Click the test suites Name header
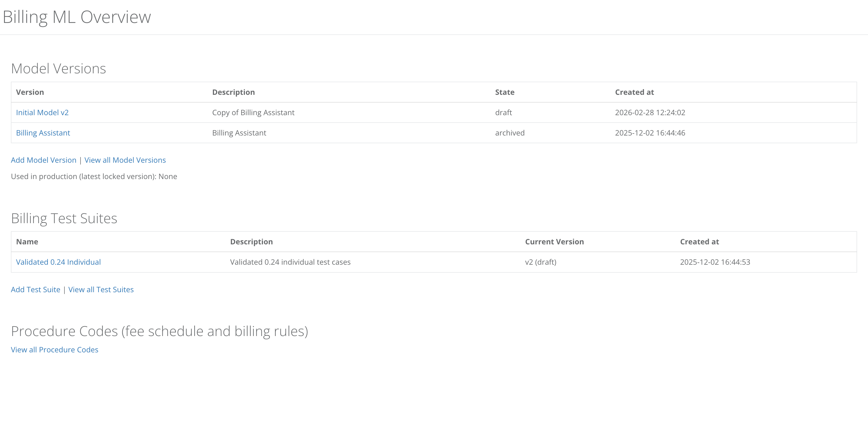This screenshot has width=868, height=436. (27, 241)
